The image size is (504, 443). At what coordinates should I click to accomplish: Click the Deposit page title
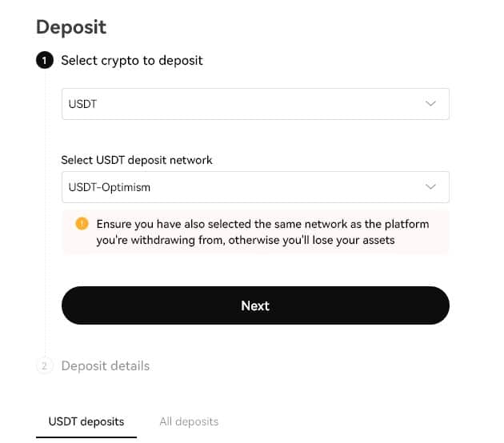point(71,26)
